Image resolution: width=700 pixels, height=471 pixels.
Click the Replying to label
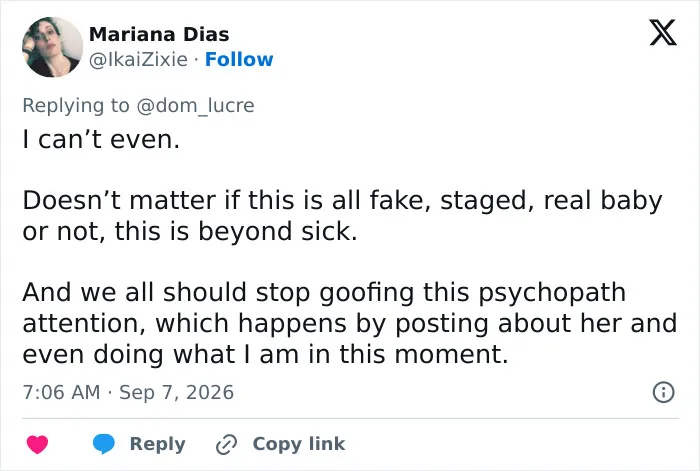pos(76,106)
